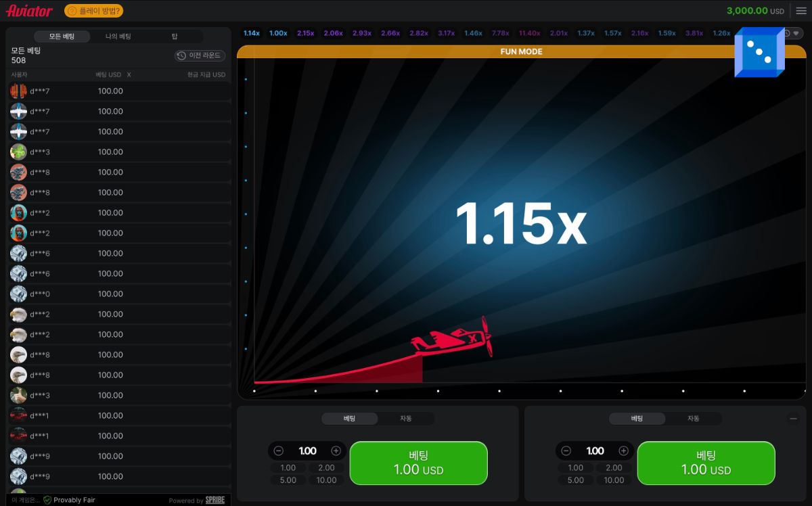This screenshot has width=812, height=506.
Task: Open the 2.66x round result
Action: [x=390, y=33]
